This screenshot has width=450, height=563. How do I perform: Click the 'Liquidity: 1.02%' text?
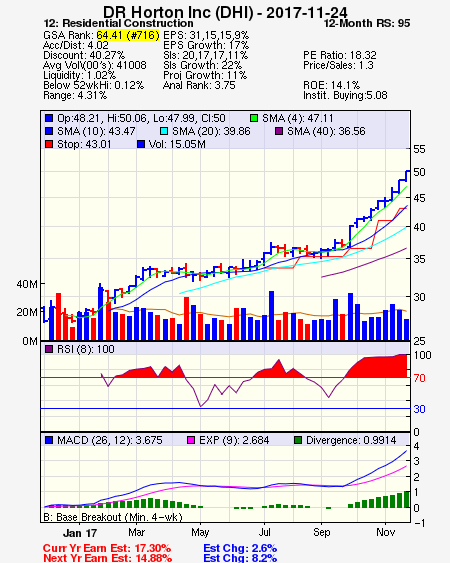(79, 75)
